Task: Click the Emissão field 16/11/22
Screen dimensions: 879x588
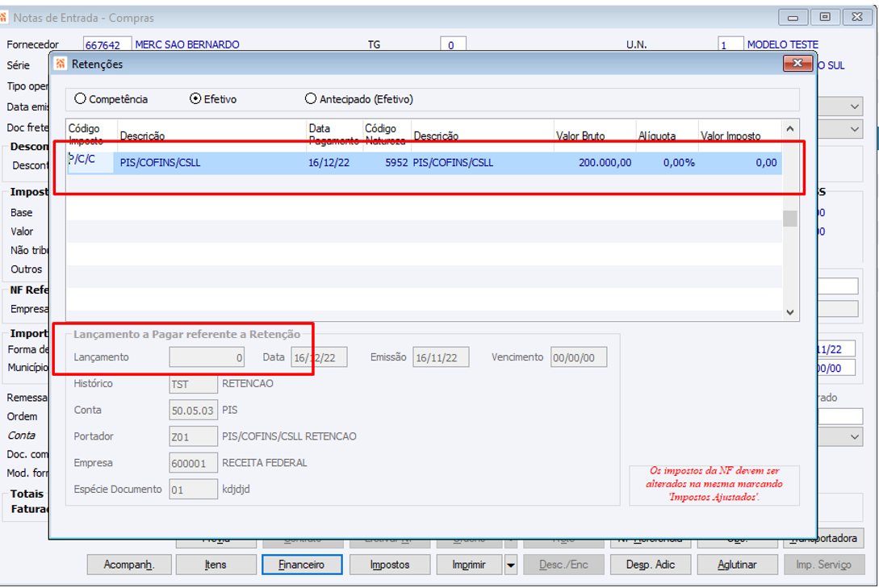Action: 441,357
